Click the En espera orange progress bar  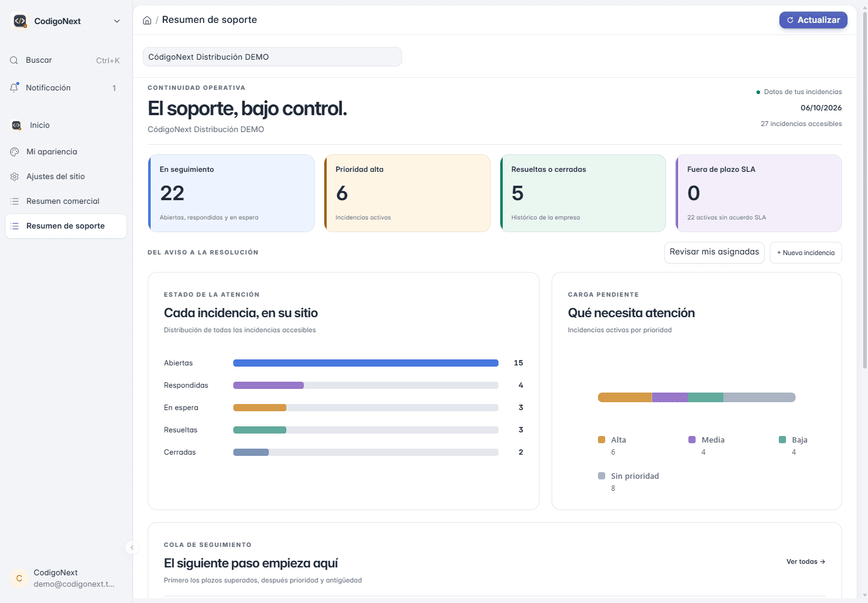tap(260, 408)
